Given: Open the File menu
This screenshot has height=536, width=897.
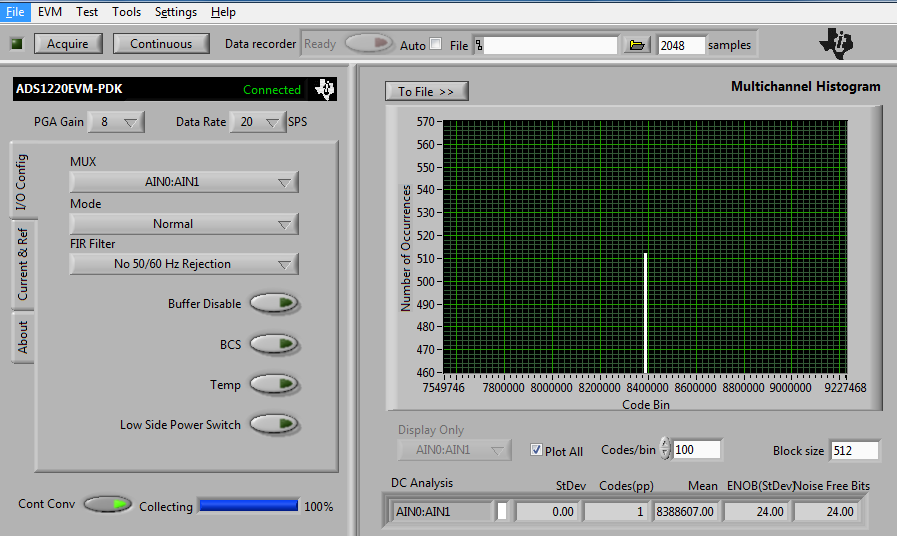Looking at the screenshot, I should click(15, 11).
